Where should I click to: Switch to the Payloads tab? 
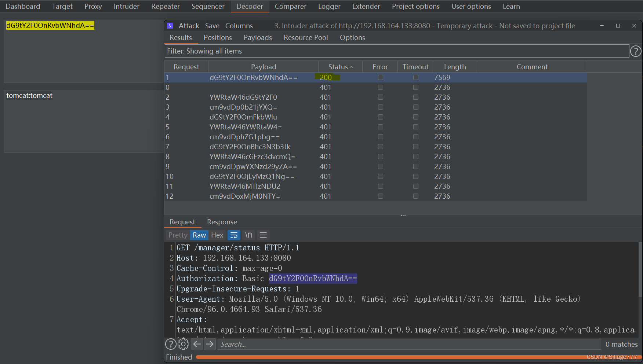(x=258, y=37)
